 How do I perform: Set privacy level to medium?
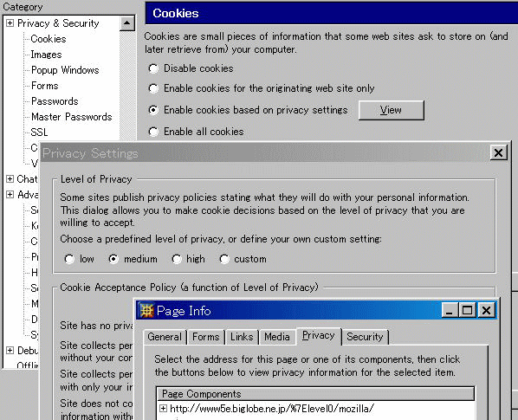[x=113, y=259]
